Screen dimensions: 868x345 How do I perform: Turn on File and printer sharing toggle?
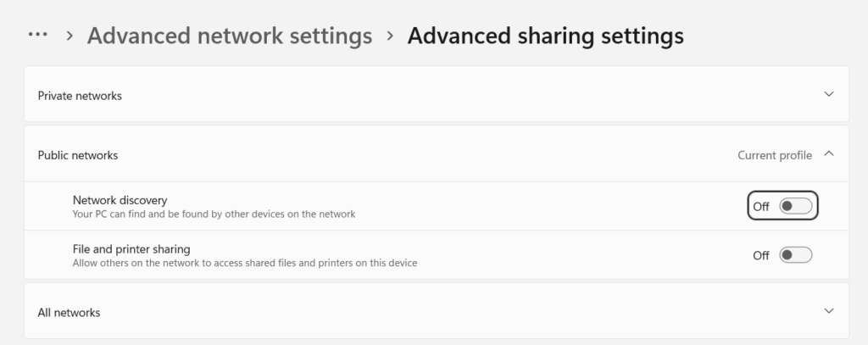(795, 255)
